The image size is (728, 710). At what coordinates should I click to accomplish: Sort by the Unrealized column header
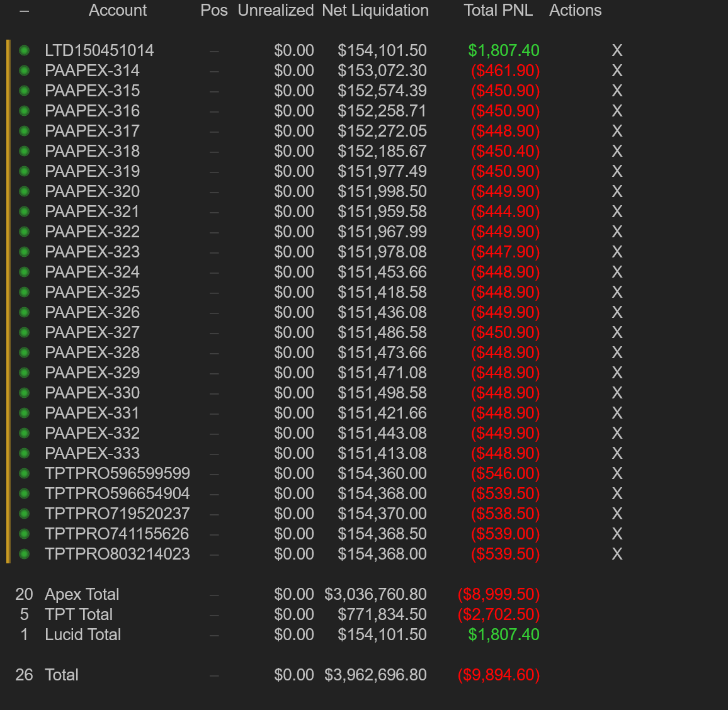pyautogui.click(x=276, y=10)
